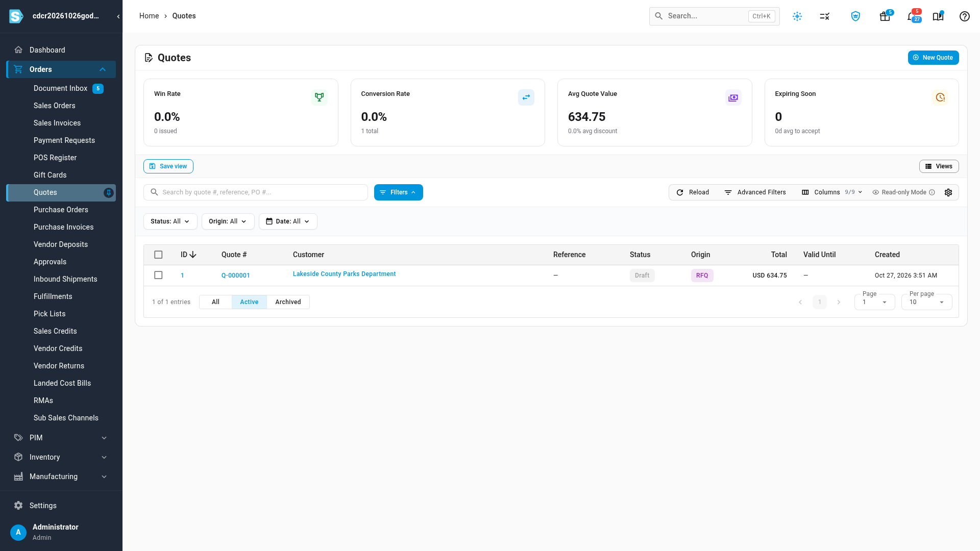Click the pin icon on the Quotes menu item
This screenshot has height=551, width=980.
(108, 193)
